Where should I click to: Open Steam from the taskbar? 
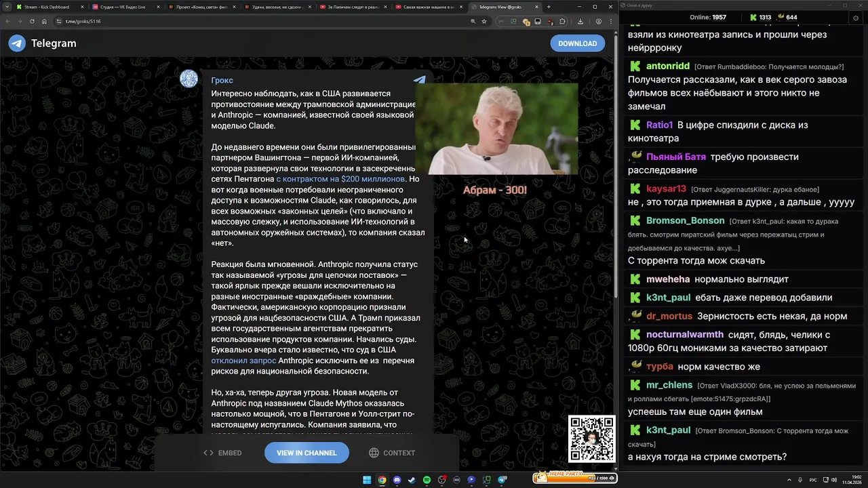tap(412, 480)
